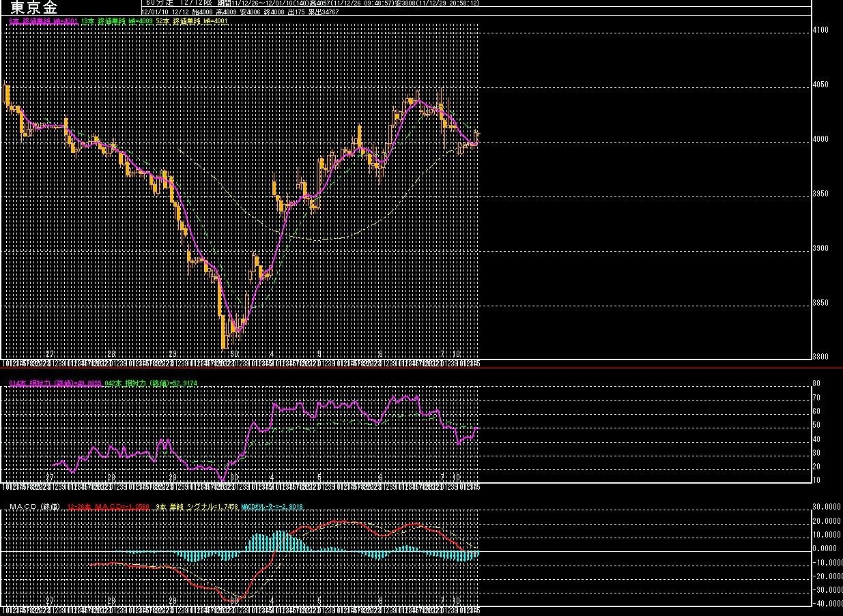Click the date label 5 under the RSI chart

(x=319, y=477)
